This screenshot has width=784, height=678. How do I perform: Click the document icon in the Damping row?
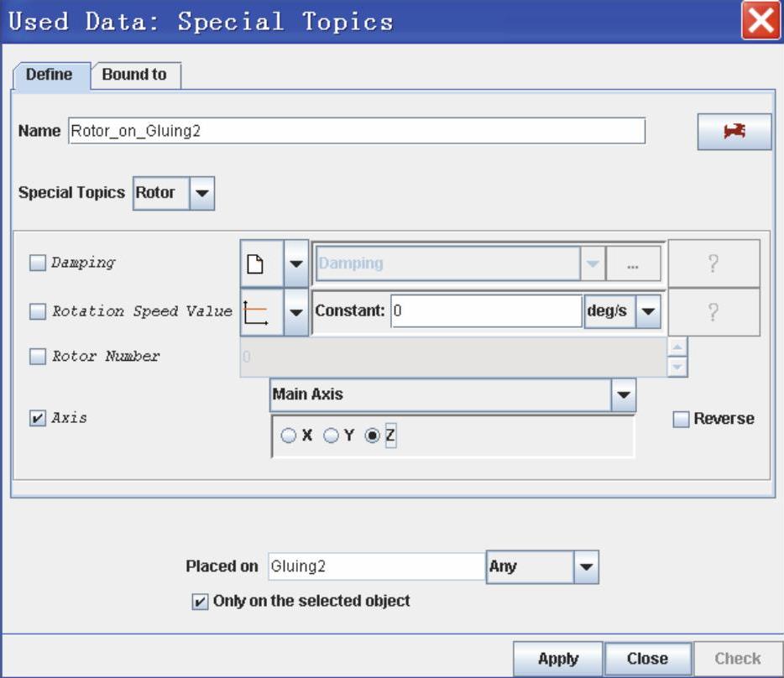point(261,263)
